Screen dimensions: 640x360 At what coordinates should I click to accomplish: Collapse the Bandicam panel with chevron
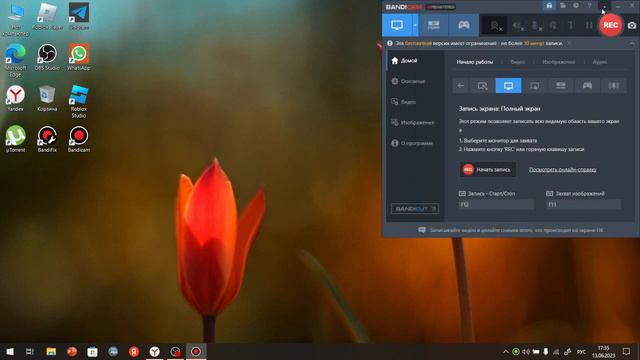[x=632, y=43]
